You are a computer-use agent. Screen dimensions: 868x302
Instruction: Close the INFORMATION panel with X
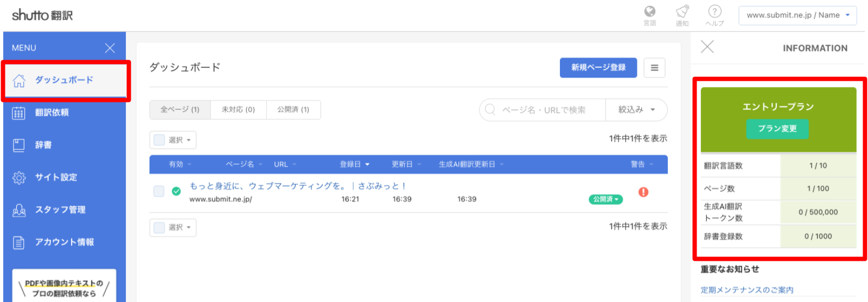(707, 47)
